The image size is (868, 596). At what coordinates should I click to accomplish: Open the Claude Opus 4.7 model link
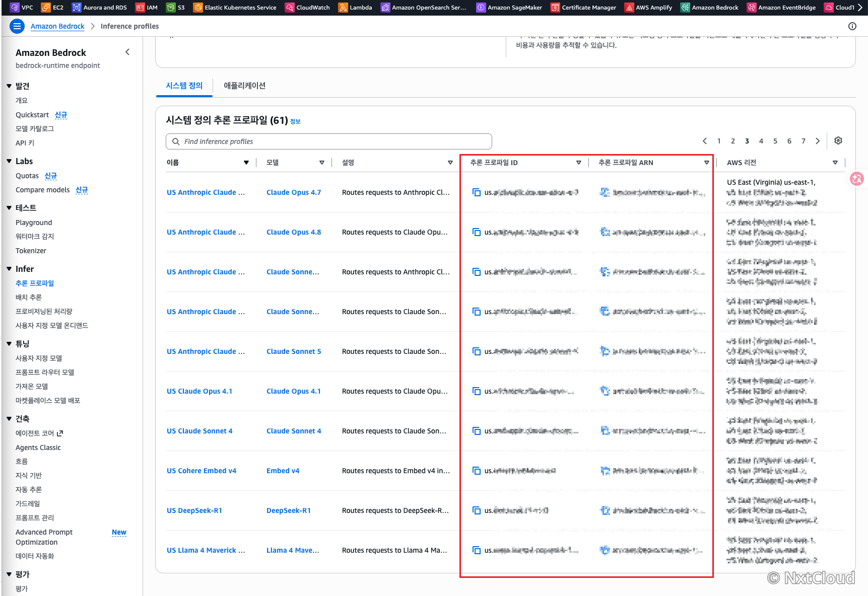pyautogui.click(x=294, y=192)
